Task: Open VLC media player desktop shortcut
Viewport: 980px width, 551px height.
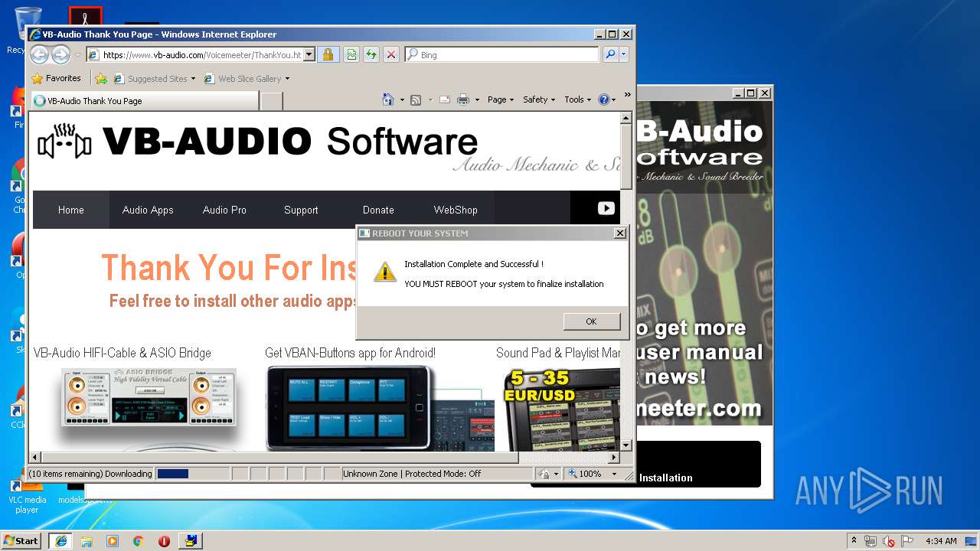Action: (x=27, y=494)
